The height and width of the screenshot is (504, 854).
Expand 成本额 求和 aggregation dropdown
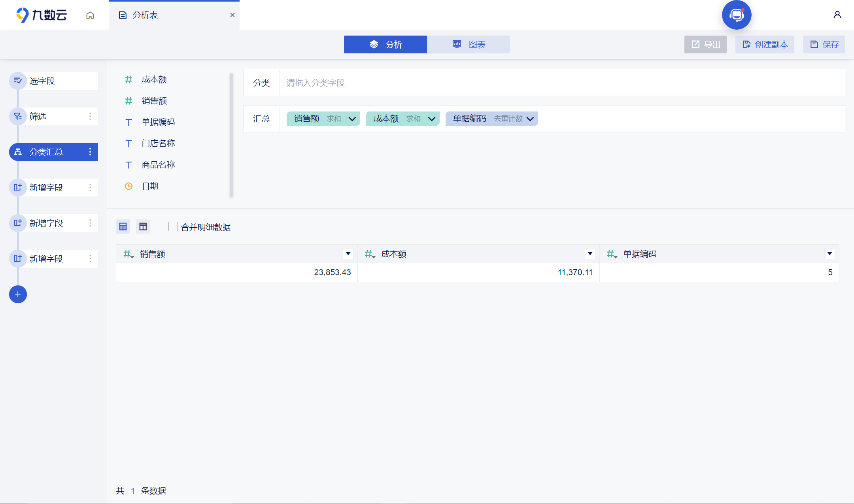(x=432, y=119)
